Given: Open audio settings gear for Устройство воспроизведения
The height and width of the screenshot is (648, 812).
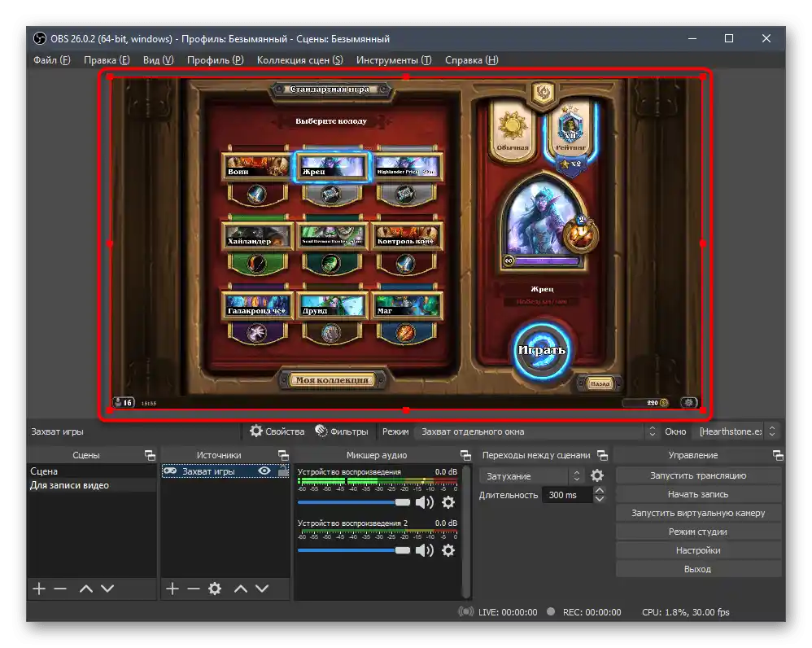Looking at the screenshot, I should coord(448,502).
